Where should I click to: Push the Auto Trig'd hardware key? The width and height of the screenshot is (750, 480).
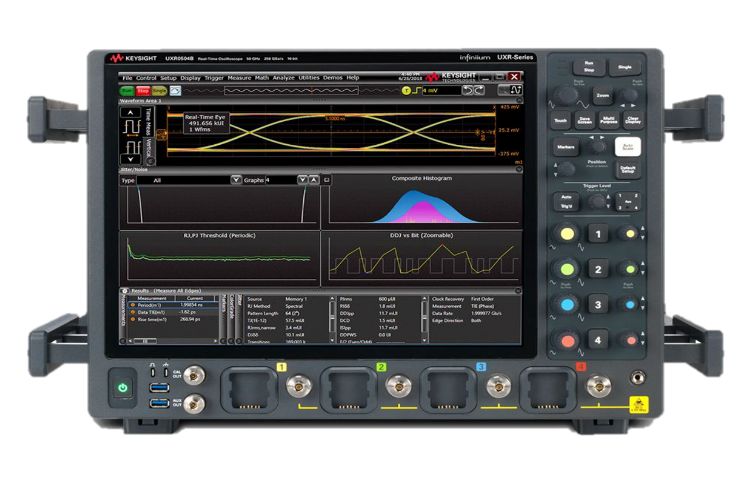coord(566,201)
